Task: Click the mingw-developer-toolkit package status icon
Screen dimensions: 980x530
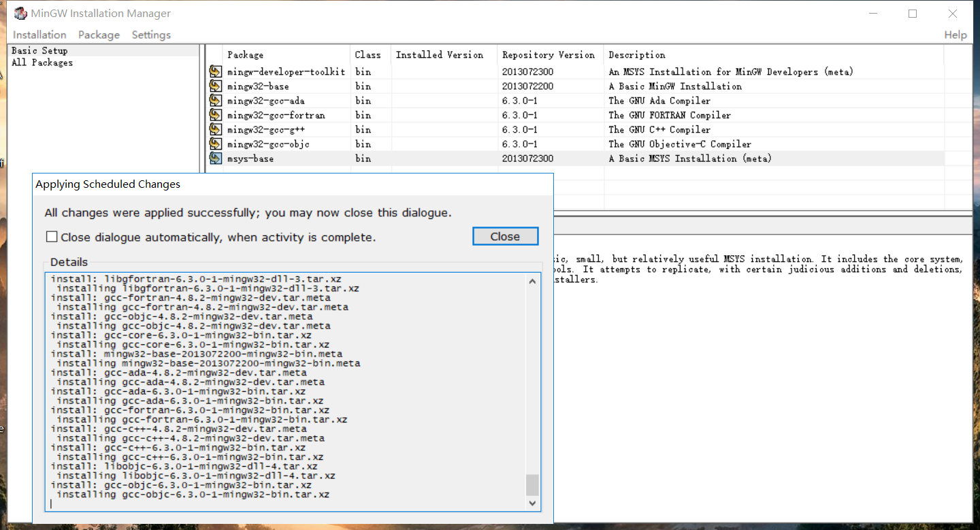Action: click(216, 71)
